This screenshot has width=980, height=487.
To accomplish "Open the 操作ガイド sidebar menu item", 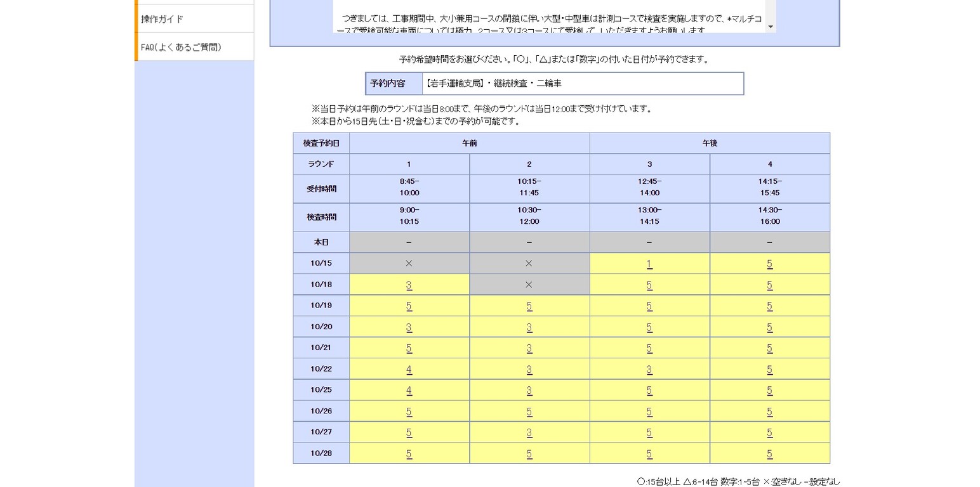I will click(x=194, y=19).
